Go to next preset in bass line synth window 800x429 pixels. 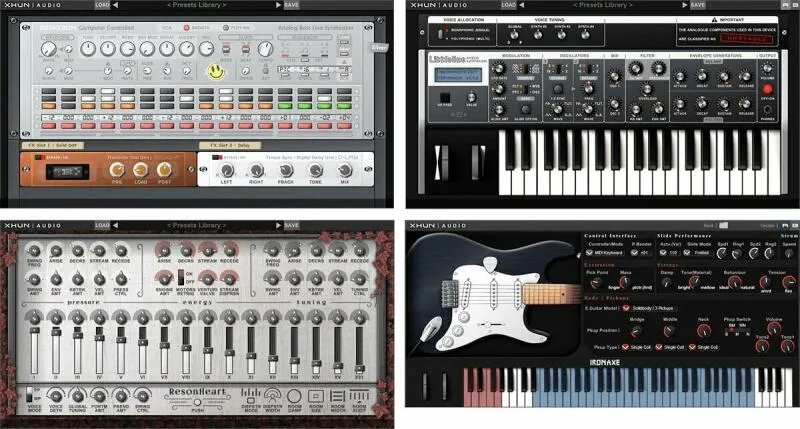coord(278,5)
